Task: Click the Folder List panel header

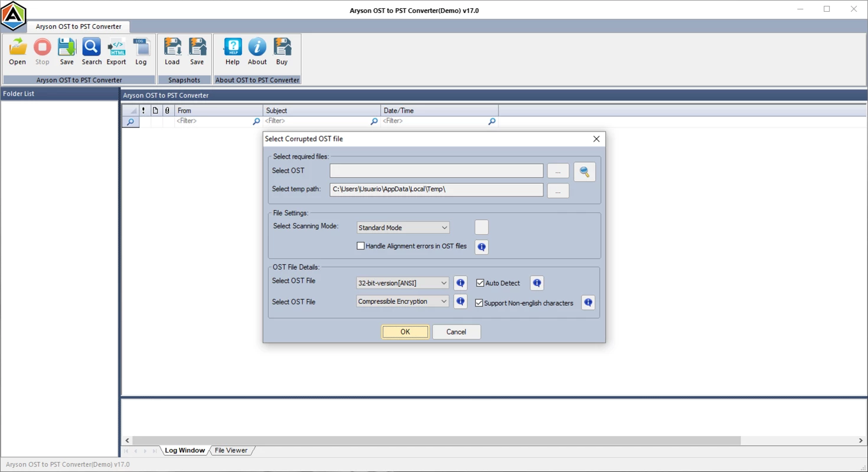Action: pos(60,94)
